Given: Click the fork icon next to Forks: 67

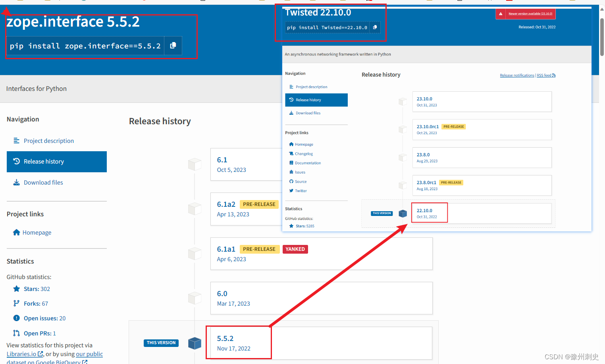Looking at the screenshot, I should (x=16, y=304).
